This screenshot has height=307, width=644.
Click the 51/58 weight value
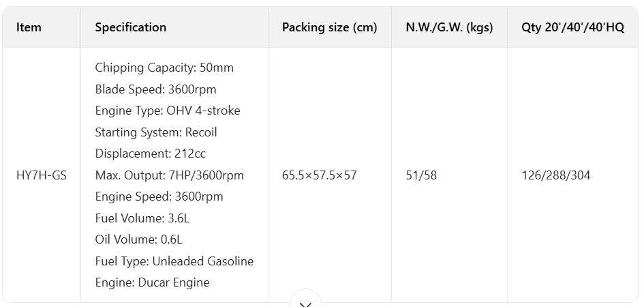(421, 175)
